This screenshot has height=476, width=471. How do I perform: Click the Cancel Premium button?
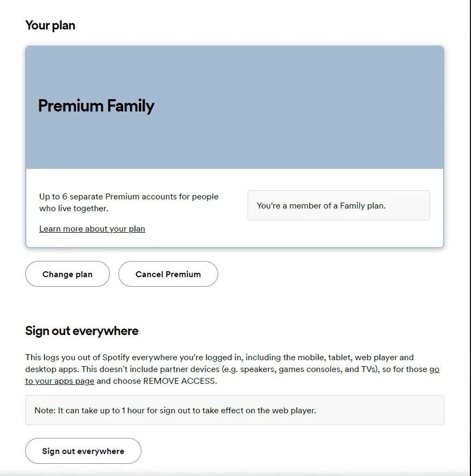click(168, 274)
